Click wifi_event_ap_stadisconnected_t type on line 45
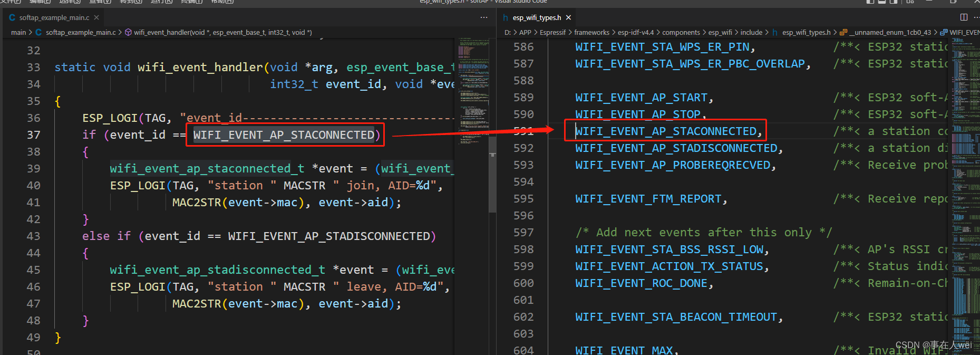980x355 pixels. (217, 270)
